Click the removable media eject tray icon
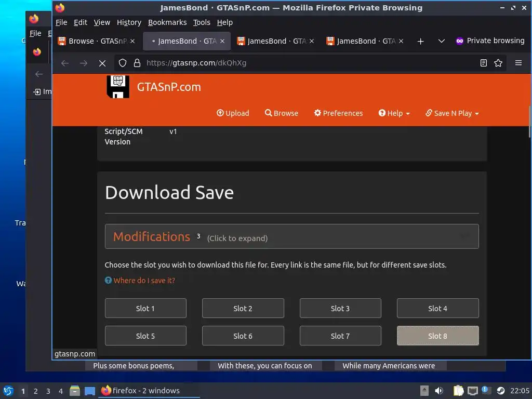532x399 pixels. (x=424, y=391)
